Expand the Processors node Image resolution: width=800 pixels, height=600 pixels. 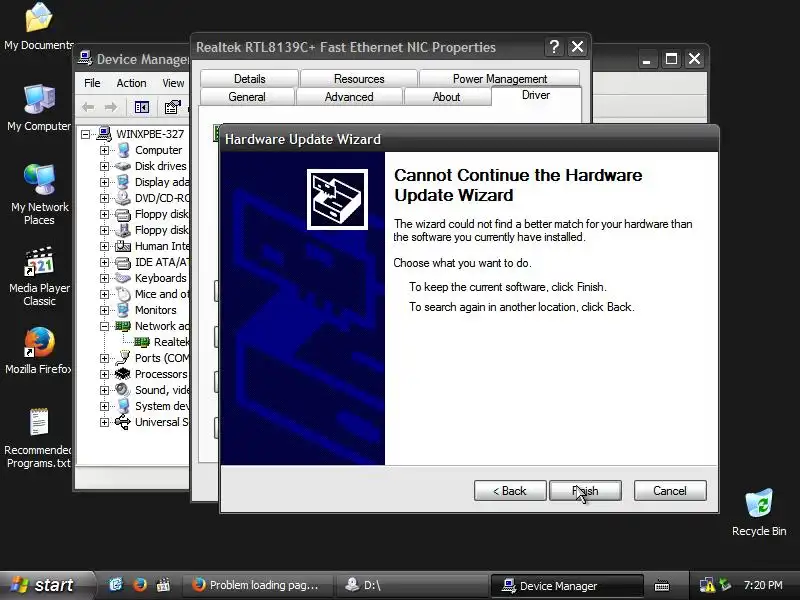pos(104,374)
